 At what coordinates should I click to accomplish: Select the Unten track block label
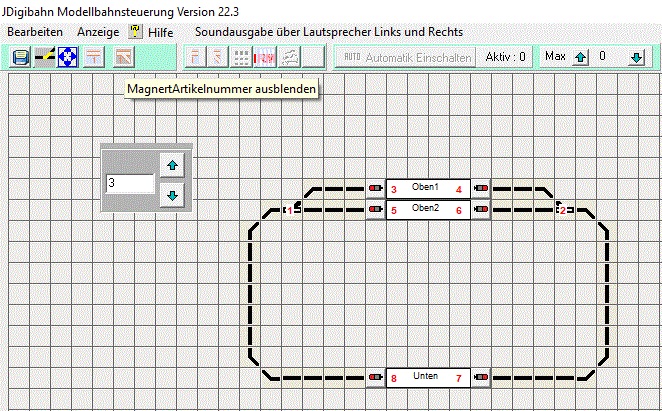click(x=425, y=376)
